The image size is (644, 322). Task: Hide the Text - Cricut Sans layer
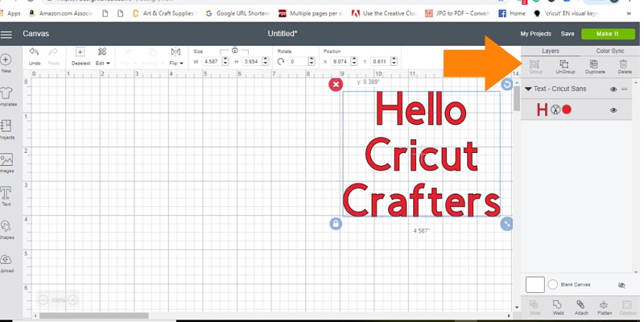click(613, 89)
